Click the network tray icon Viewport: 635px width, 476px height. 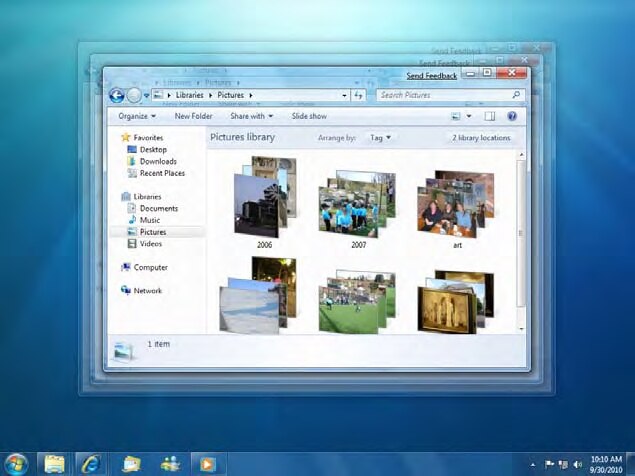tap(563, 464)
